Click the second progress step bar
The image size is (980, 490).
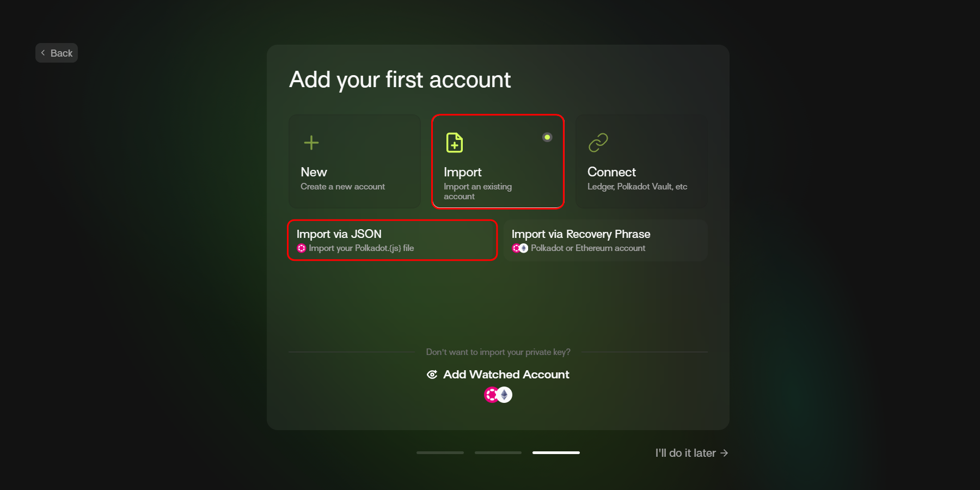pos(498,452)
